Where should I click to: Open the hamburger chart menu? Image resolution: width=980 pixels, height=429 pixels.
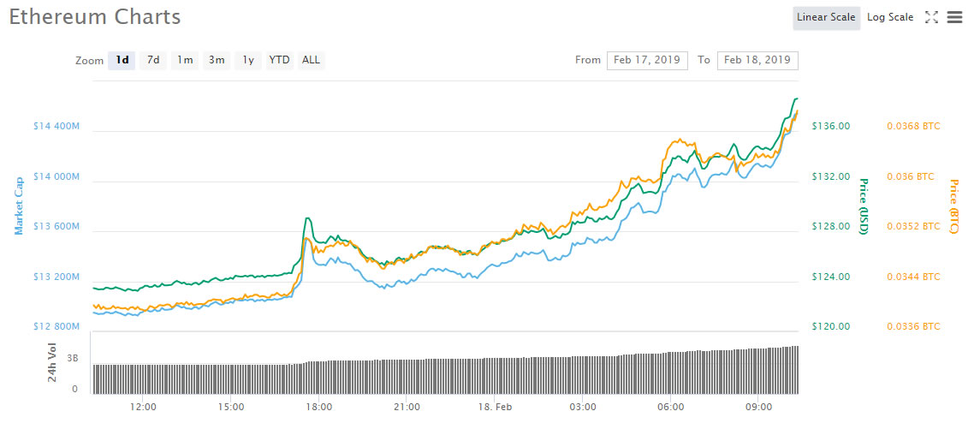[x=956, y=17]
